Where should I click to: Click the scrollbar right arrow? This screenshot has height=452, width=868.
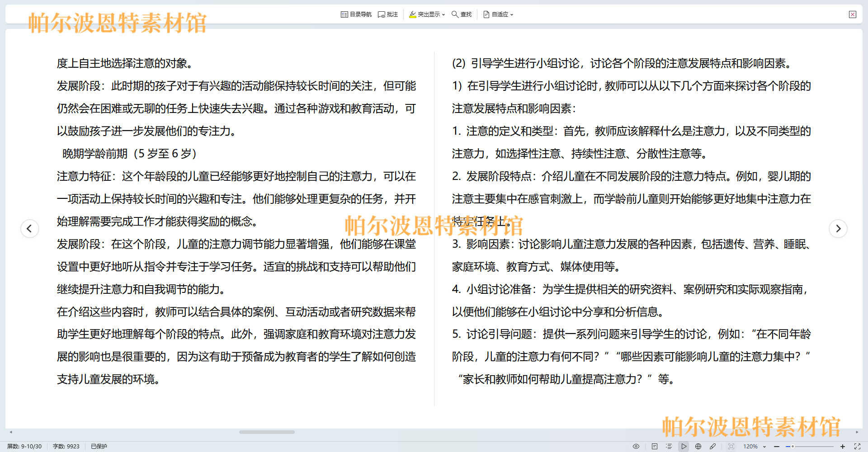click(x=857, y=432)
